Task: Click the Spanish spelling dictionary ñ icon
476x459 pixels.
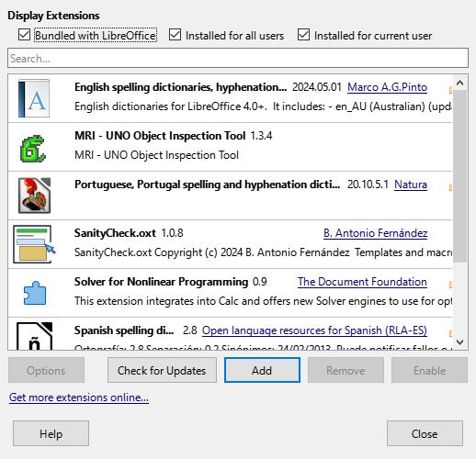Action: pos(34,336)
